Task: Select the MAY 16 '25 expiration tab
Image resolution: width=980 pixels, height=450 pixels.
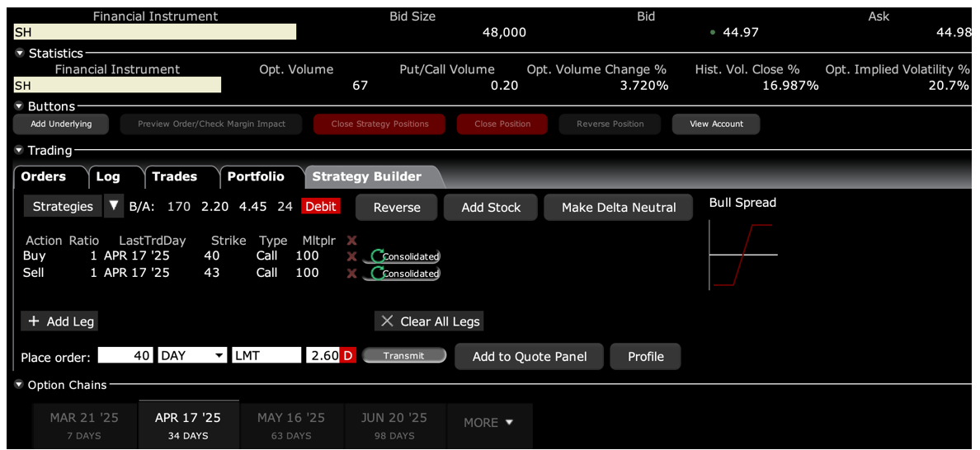Action: point(291,425)
